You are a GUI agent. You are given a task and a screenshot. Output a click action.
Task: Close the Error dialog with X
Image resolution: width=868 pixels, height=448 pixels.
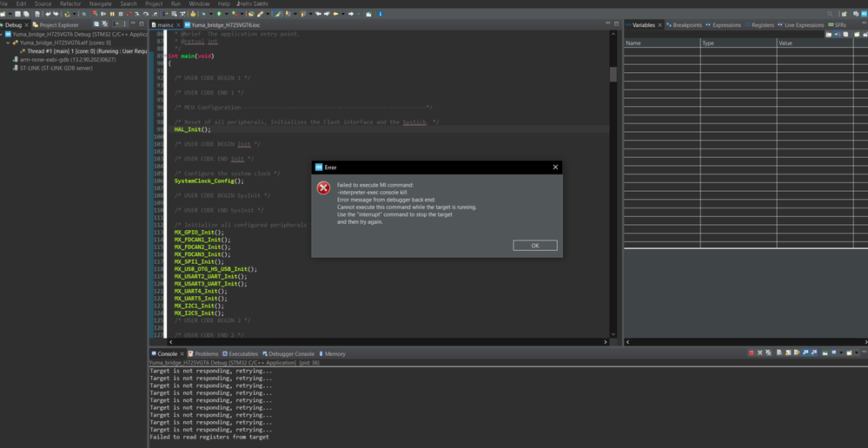pos(555,167)
